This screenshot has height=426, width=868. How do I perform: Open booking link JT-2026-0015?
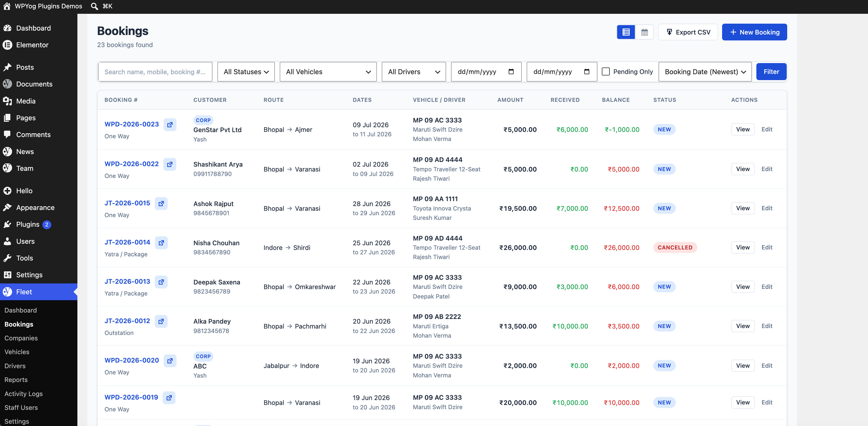coord(127,203)
